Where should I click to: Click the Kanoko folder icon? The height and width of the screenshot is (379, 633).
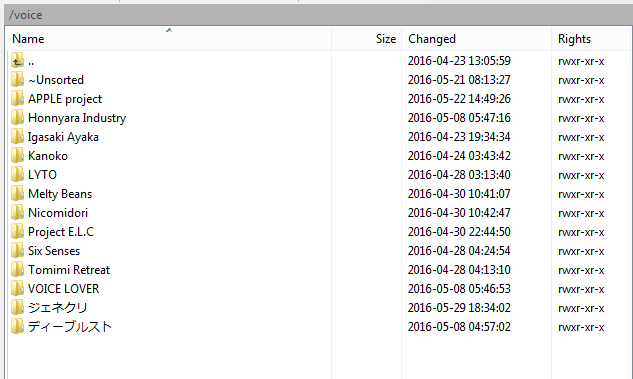[x=17, y=156]
